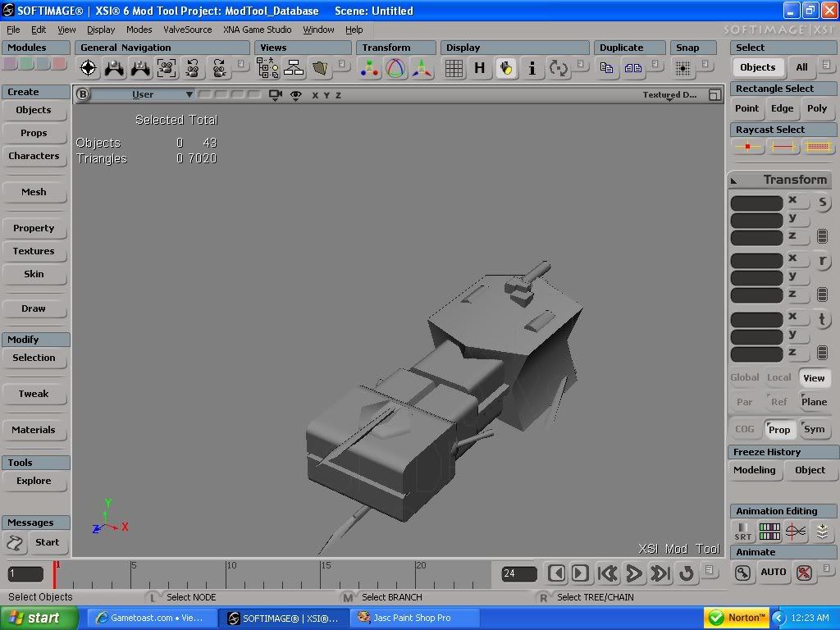Click the info 'i' display icon
This screenshot has height=630, width=840.
tap(532, 68)
